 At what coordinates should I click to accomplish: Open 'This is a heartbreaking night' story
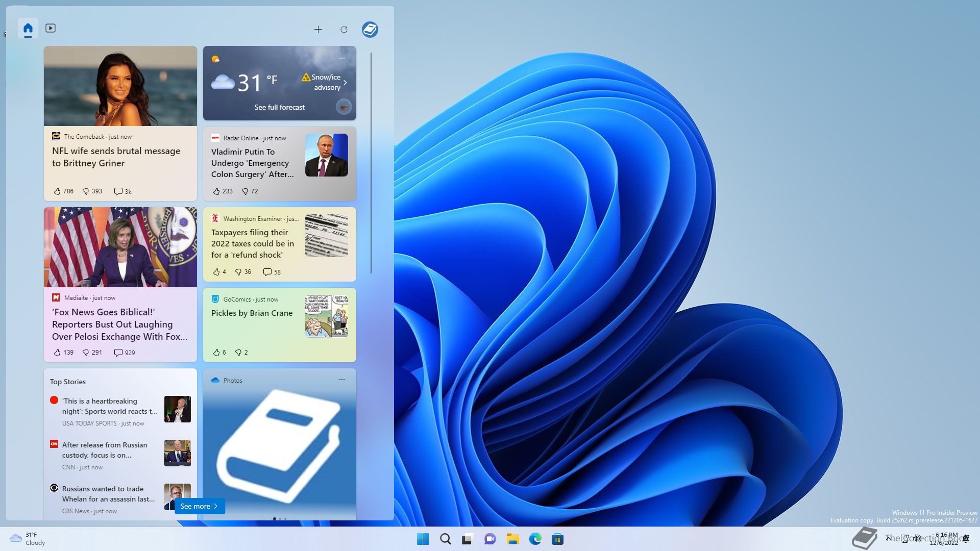pos(110,406)
